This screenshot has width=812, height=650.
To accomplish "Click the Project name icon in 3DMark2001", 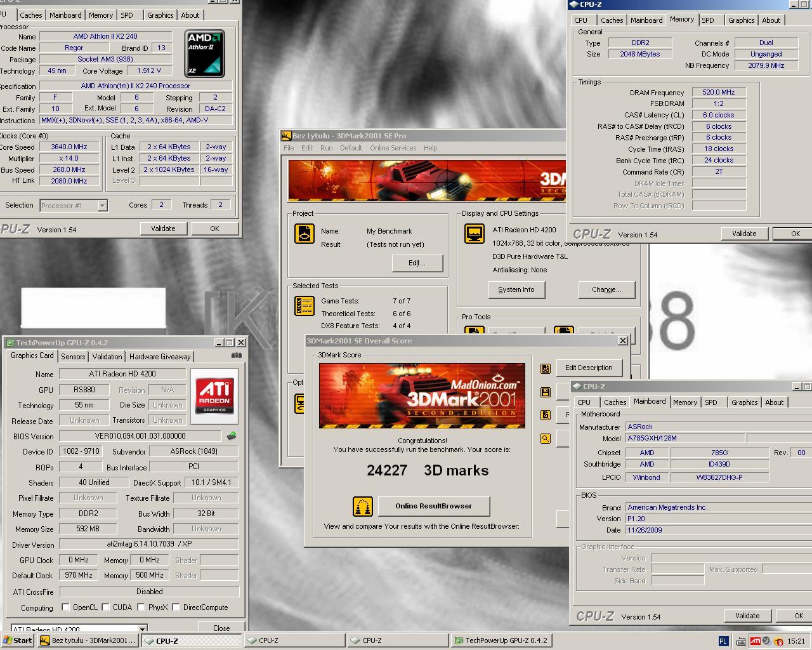I will click(304, 234).
